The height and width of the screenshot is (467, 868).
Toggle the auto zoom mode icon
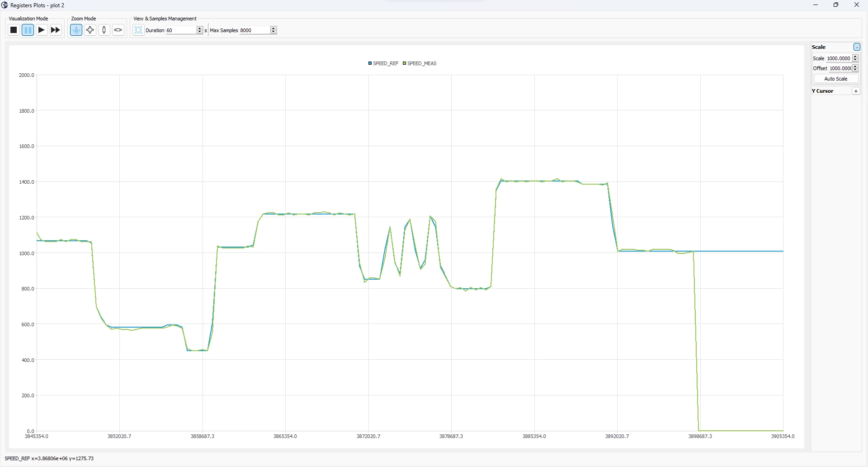(76, 30)
